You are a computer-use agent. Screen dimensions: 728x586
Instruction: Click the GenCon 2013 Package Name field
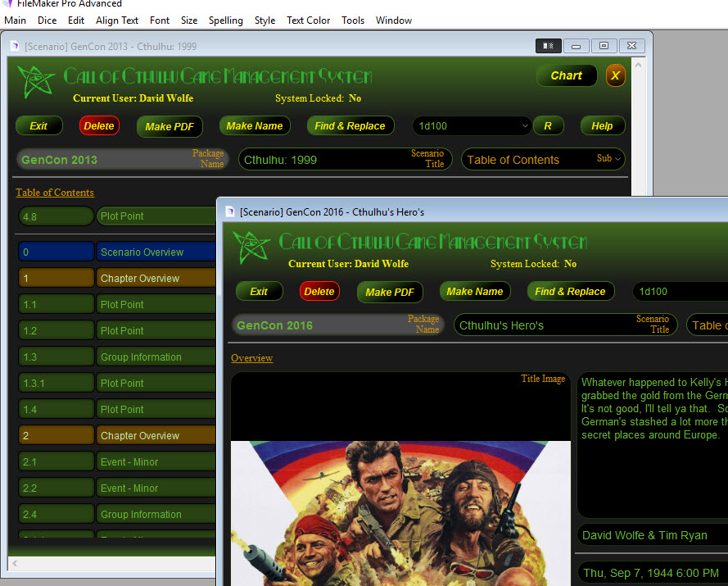click(x=122, y=159)
